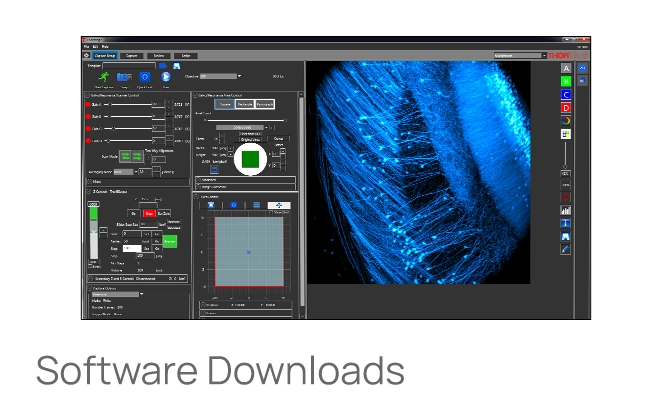The height and width of the screenshot is (420, 672).
Task: Click the pen tool icon at toolbar bottom
Action: click(x=566, y=249)
